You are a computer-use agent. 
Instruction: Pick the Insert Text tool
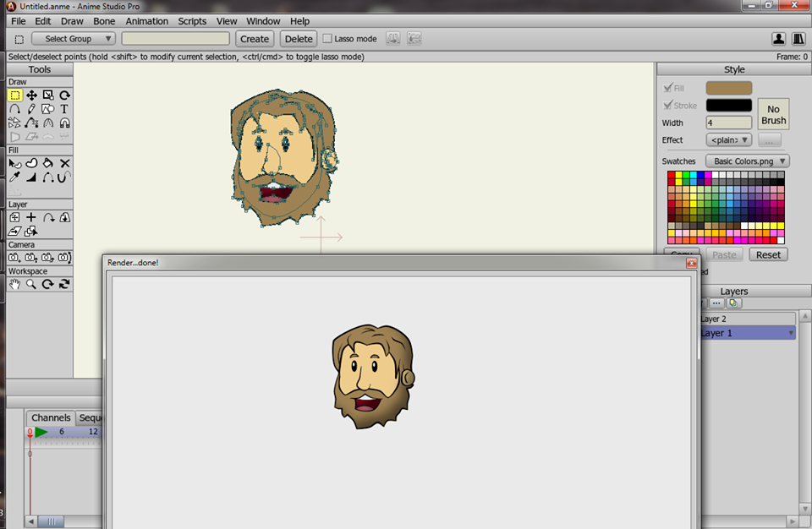coord(64,109)
